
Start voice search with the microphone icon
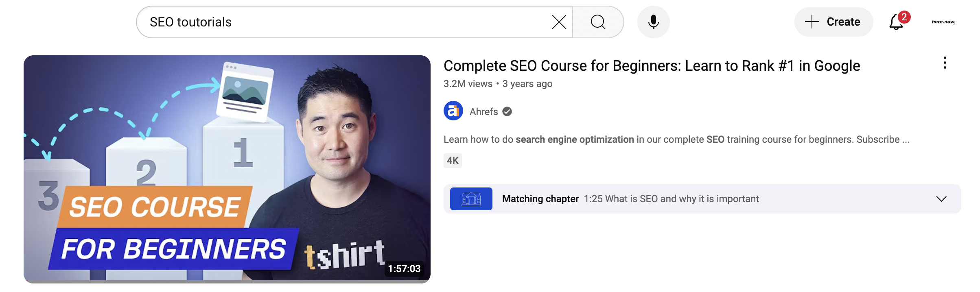pyautogui.click(x=653, y=22)
